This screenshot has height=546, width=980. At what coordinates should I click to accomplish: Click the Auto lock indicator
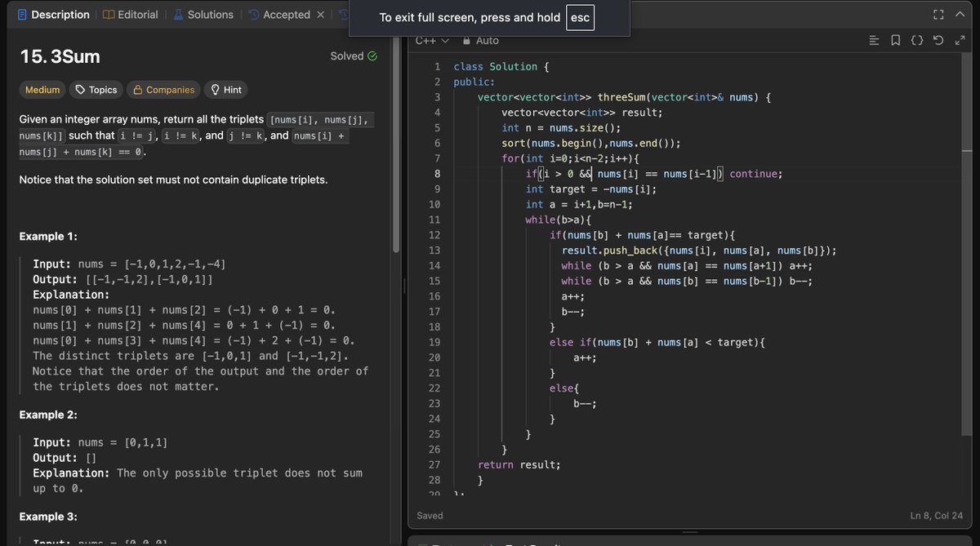point(480,41)
